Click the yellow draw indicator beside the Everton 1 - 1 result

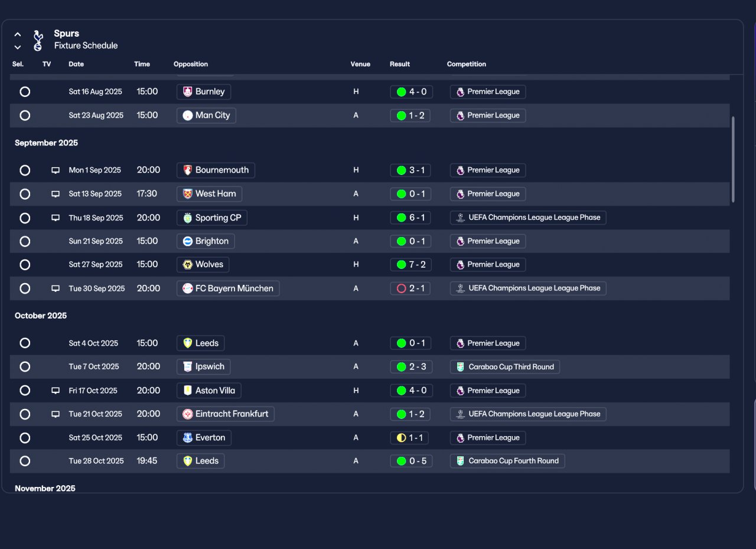pyautogui.click(x=402, y=438)
